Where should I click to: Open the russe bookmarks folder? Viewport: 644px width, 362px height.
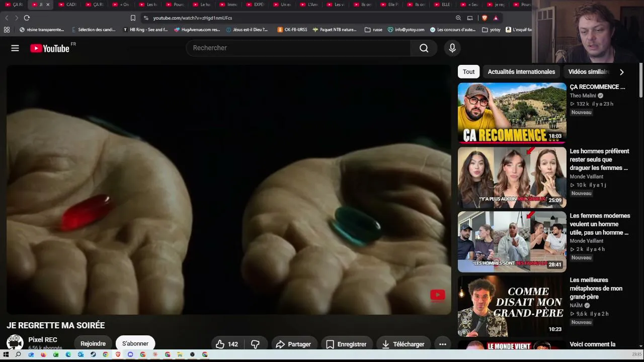pyautogui.click(x=373, y=30)
